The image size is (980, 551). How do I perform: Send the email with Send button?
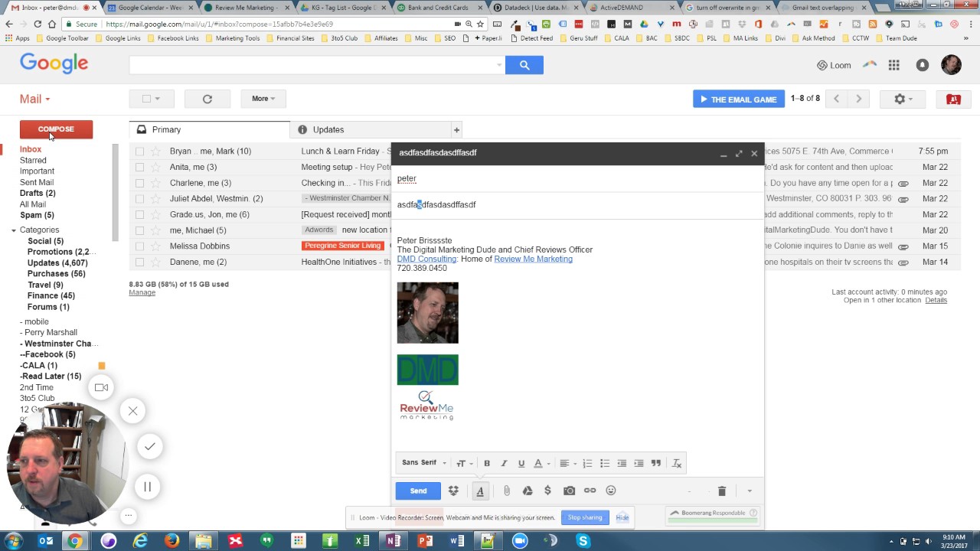418,491
